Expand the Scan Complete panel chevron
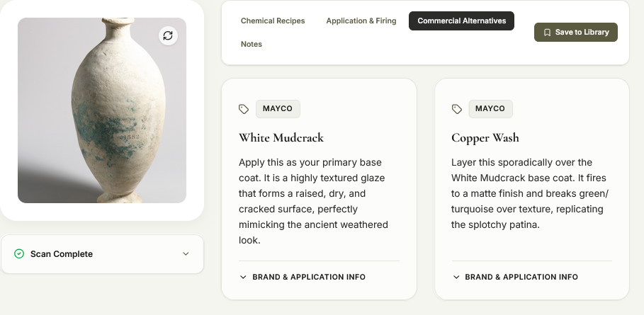 186,254
